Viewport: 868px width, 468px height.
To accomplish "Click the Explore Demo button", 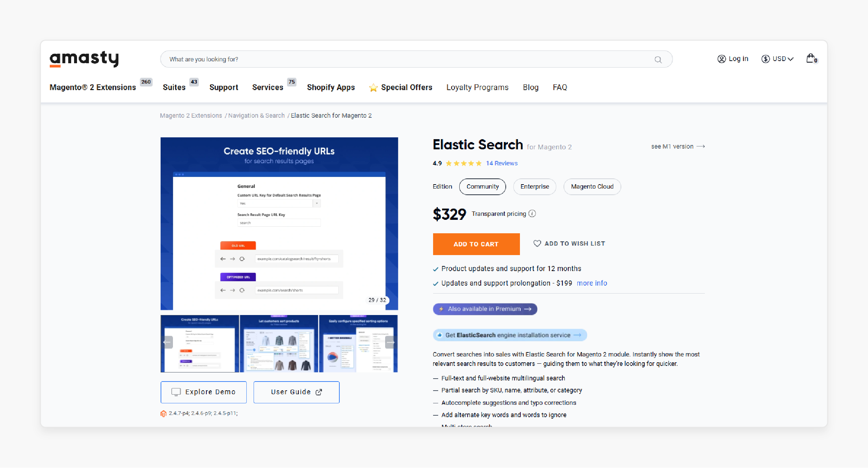I will [x=203, y=392].
